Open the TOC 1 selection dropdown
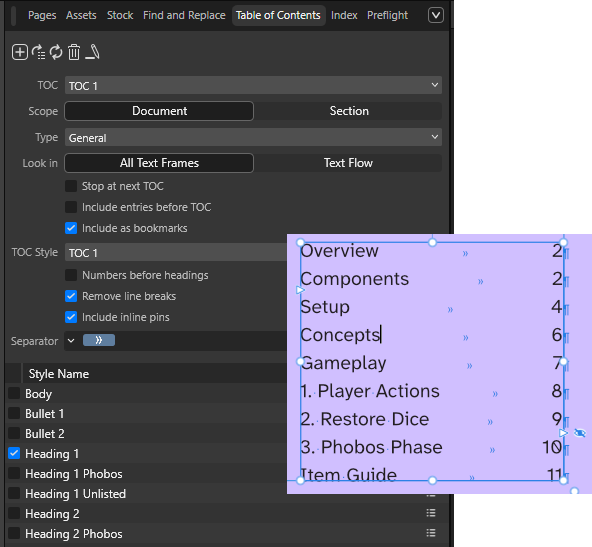The height and width of the screenshot is (547, 592). [x=253, y=85]
